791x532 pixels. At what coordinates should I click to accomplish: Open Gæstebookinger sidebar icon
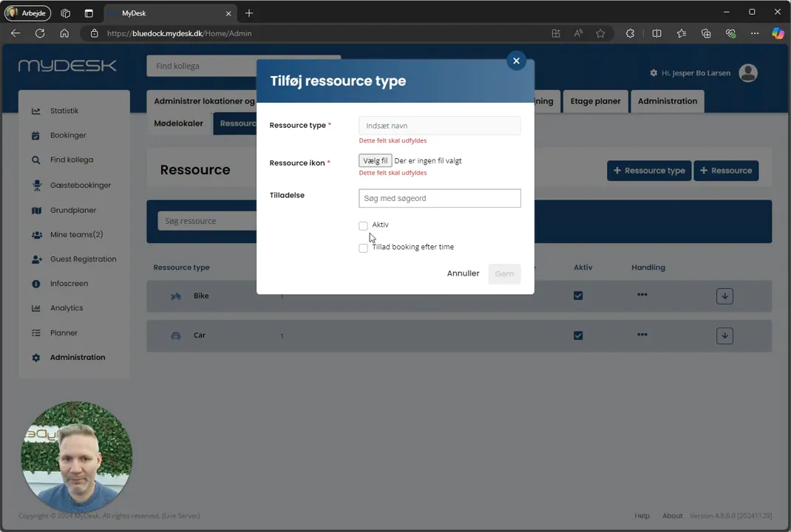[36, 185]
